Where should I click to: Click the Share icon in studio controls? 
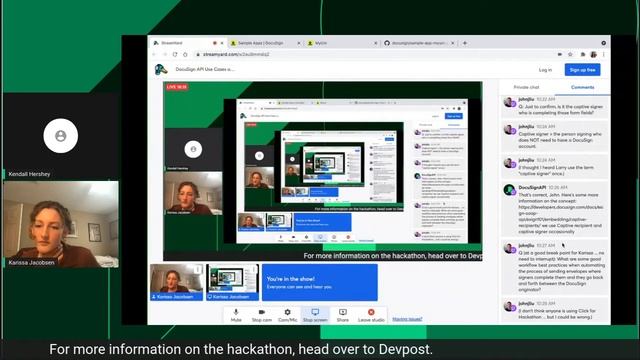pyautogui.click(x=342, y=312)
